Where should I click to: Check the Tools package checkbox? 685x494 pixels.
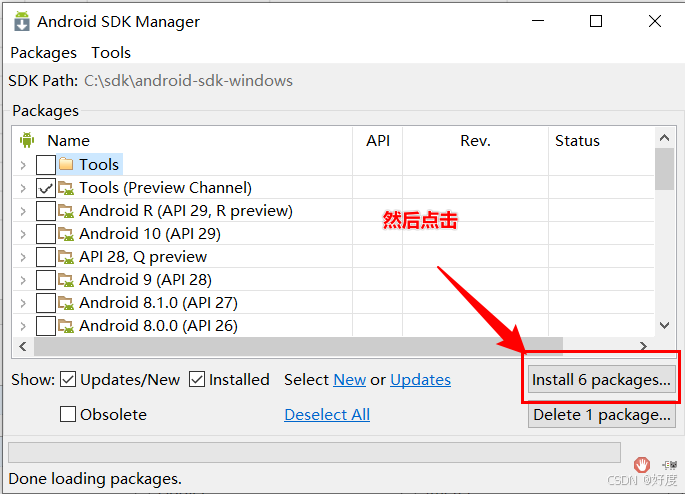point(46,165)
